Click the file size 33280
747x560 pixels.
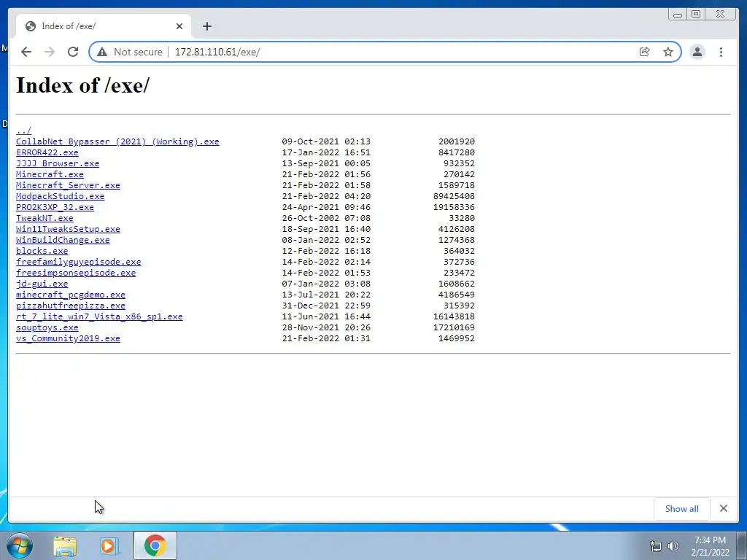pos(462,218)
